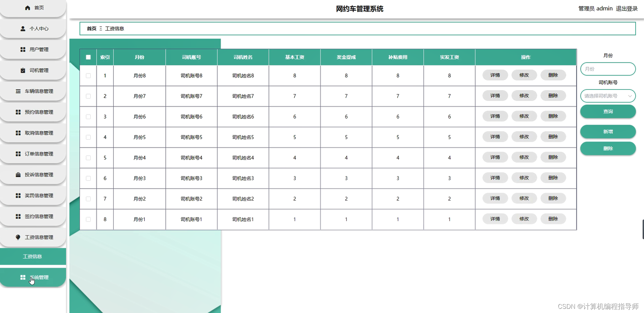Viewport: 644px width, 313px height.
Task: Check the row with 月份5
Action: coord(88,137)
